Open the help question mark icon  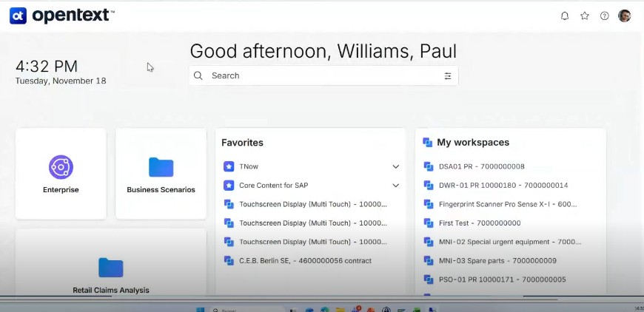[x=604, y=16]
